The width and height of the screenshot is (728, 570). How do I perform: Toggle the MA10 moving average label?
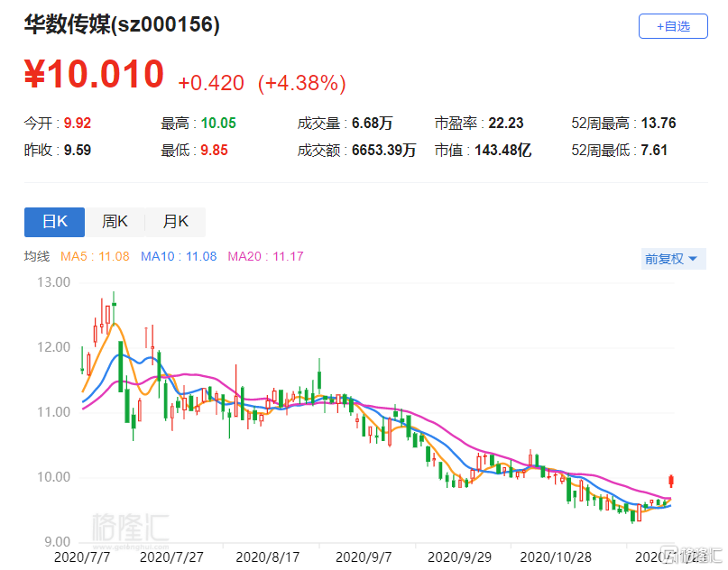179,257
